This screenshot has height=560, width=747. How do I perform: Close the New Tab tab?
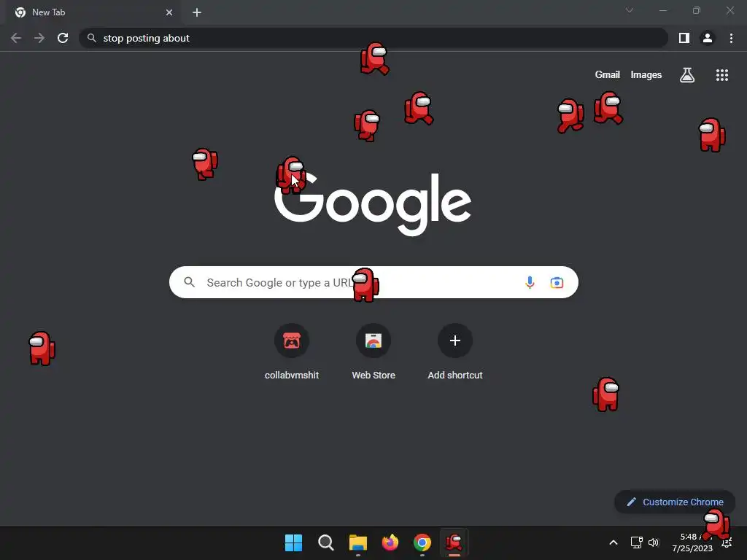pos(169,12)
